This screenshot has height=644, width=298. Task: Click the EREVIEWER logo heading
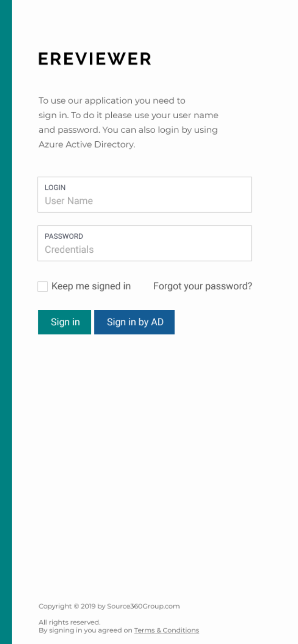tap(94, 59)
